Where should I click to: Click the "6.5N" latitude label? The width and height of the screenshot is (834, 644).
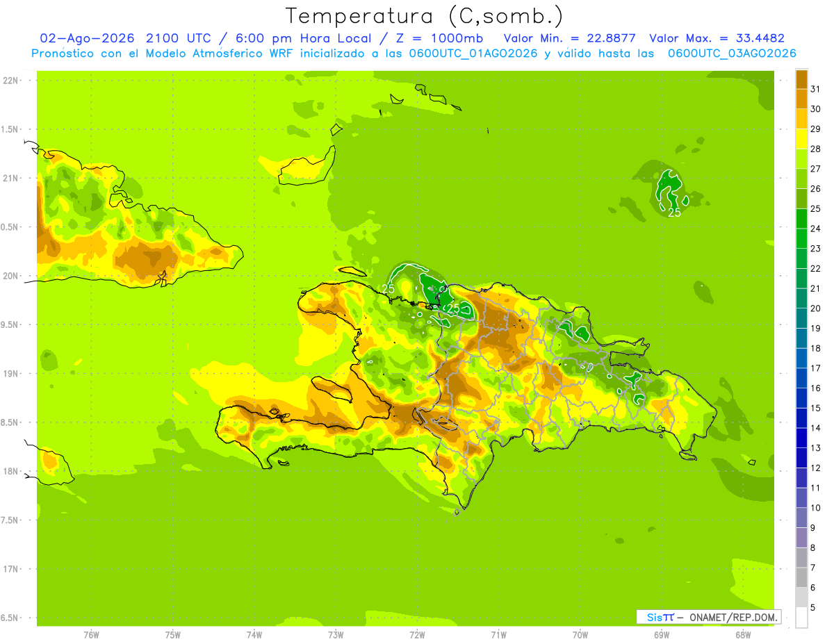pyautogui.click(x=10, y=618)
